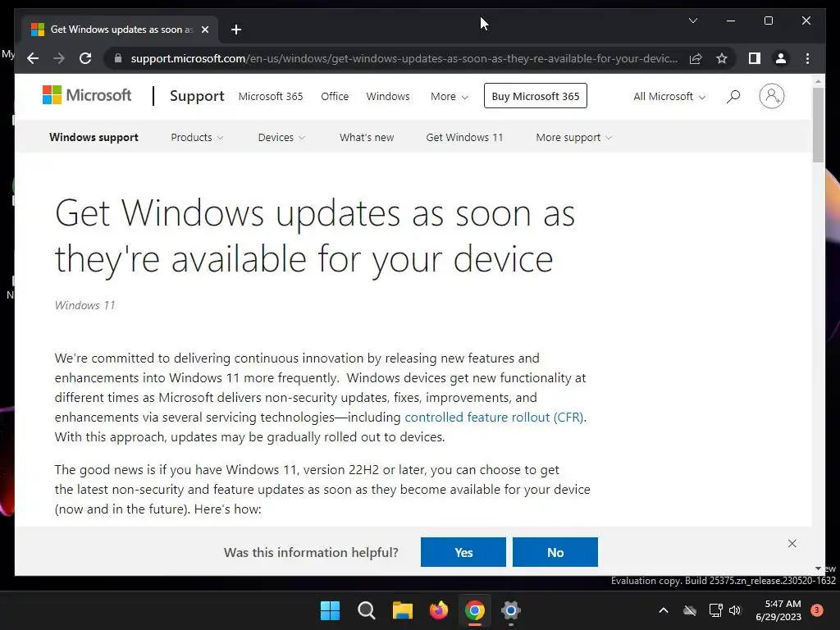Screen dimensions: 840x630
Task: View site security lock info
Action: [118, 58]
